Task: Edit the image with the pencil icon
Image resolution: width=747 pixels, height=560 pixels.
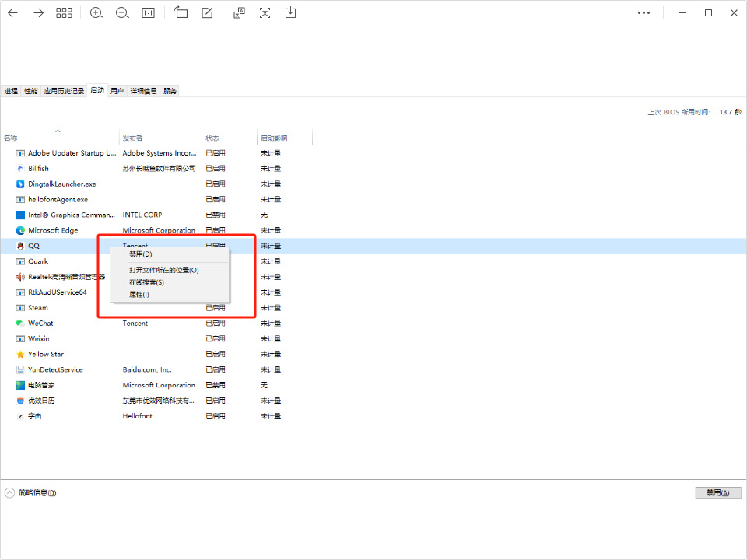Action: pos(207,13)
